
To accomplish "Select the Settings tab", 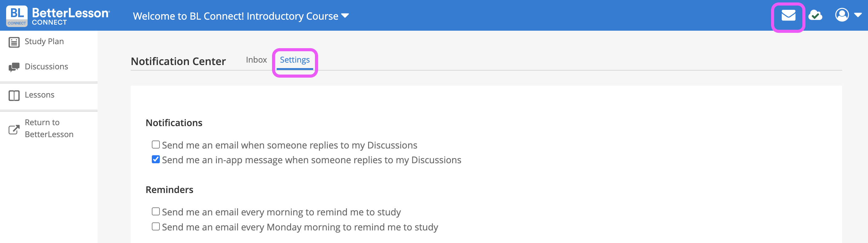I will [x=294, y=60].
